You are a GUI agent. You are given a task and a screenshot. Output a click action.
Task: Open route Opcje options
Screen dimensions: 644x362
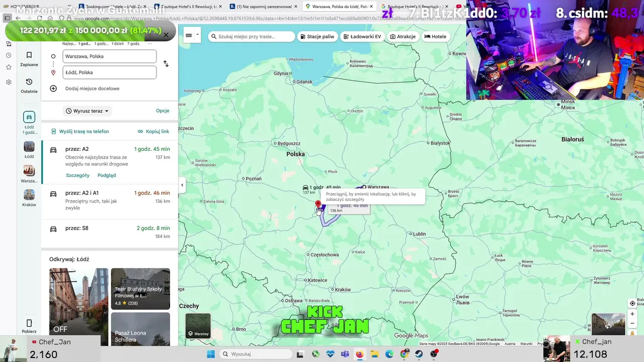point(163,111)
